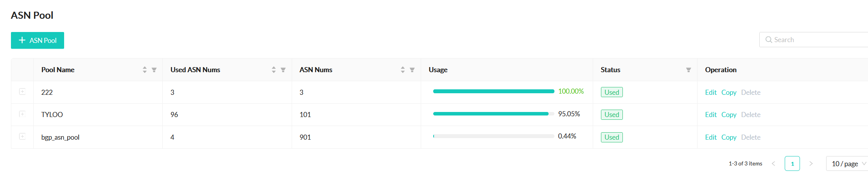
Task: Sort table by Pool Name column
Action: [x=145, y=70]
